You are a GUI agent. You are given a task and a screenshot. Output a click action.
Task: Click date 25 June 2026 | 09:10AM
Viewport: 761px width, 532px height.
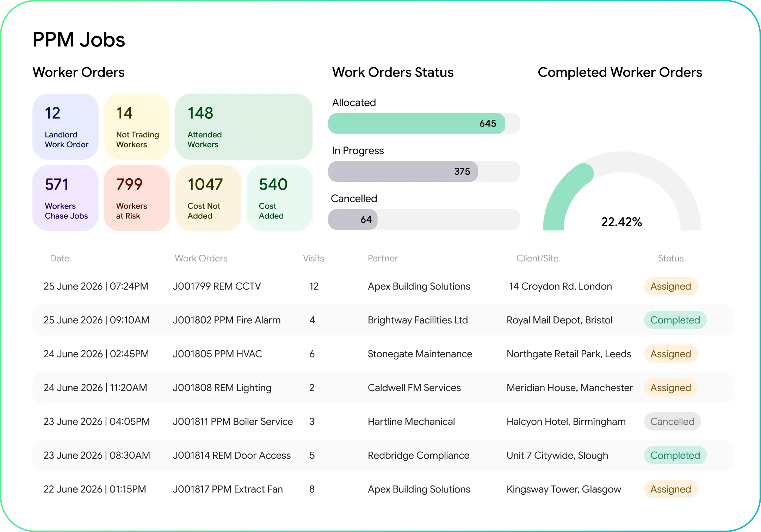(x=97, y=320)
